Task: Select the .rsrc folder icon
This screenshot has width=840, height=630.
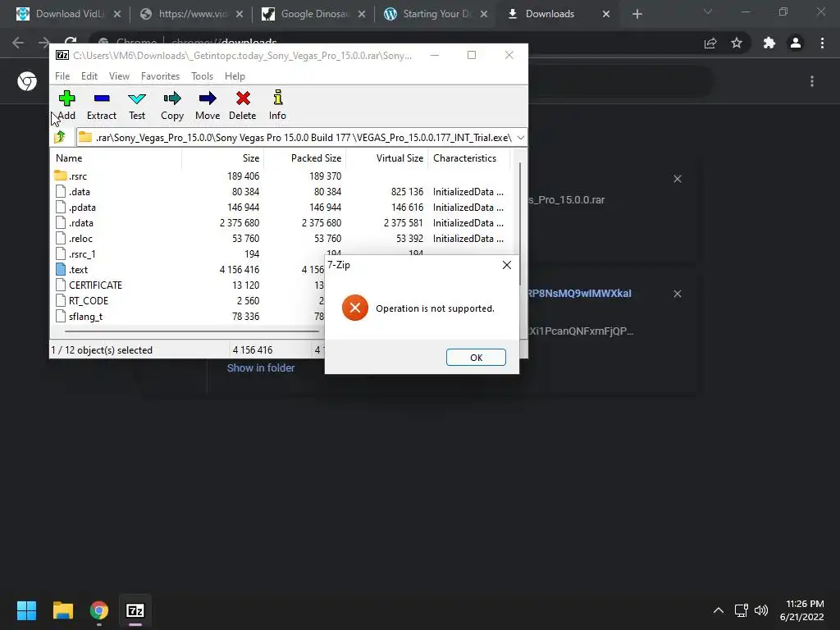Action: [61, 176]
